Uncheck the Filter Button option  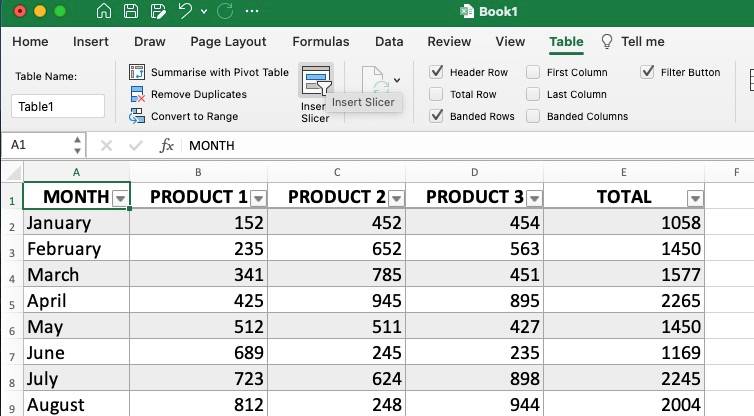click(648, 72)
